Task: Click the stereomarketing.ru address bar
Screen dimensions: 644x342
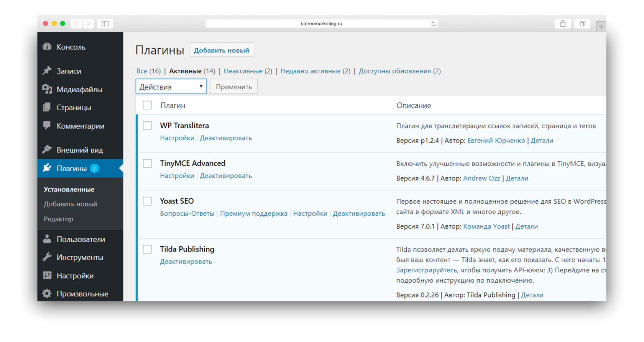Action: (x=322, y=24)
